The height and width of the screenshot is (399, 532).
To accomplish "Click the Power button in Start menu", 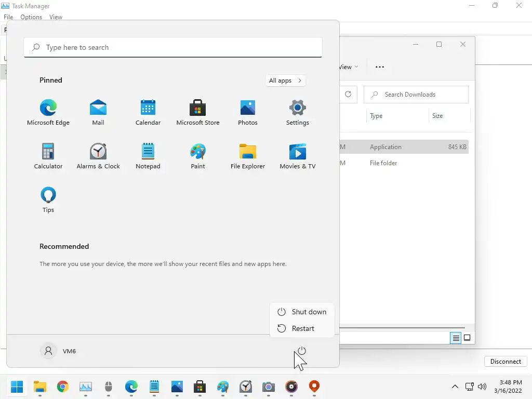I will [x=302, y=351].
